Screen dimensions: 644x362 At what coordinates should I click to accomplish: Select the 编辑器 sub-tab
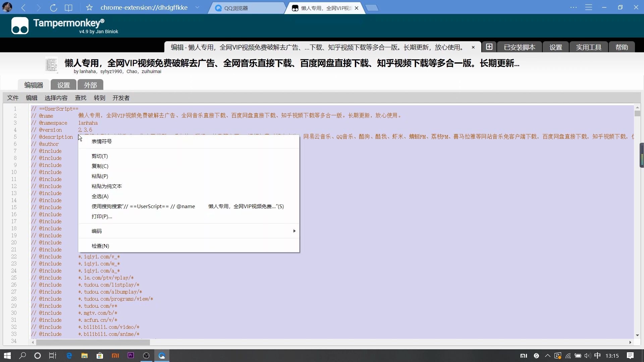pos(34,85)
